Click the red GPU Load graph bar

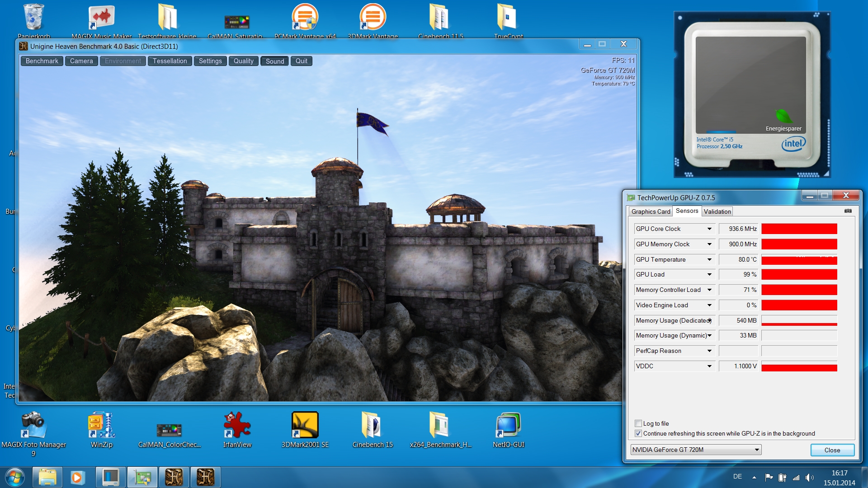799,275
